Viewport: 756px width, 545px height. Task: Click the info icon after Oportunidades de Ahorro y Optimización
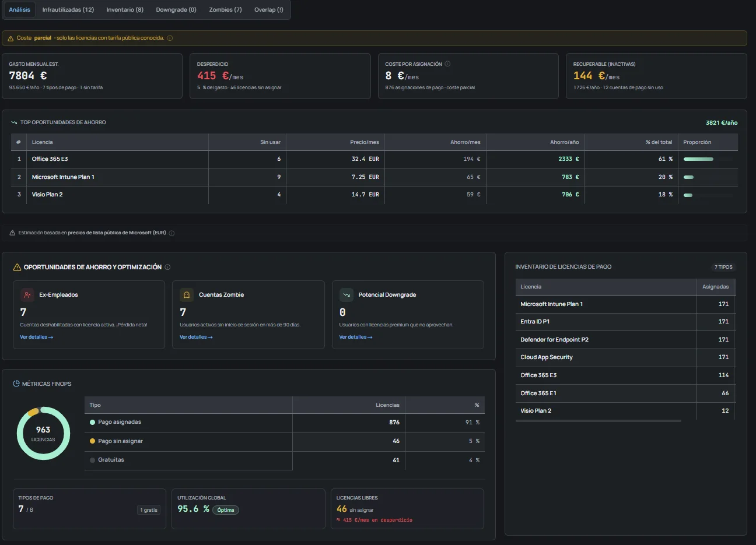click(167, 267)
